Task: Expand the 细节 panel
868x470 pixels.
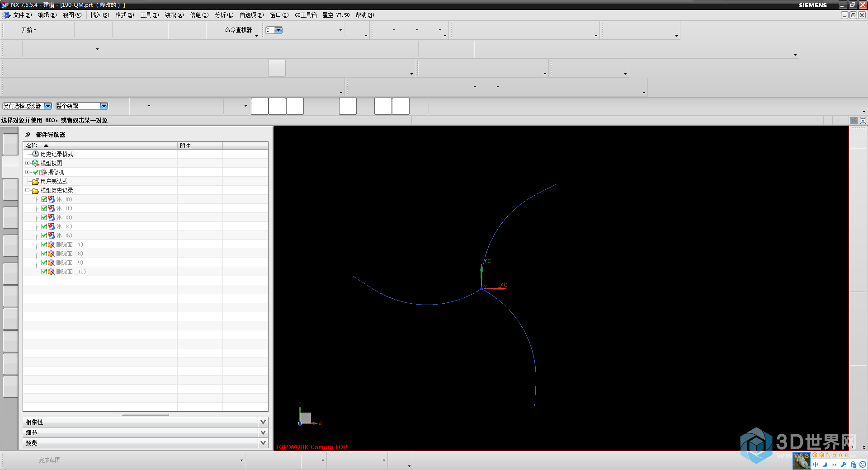Action: point(263,432)
